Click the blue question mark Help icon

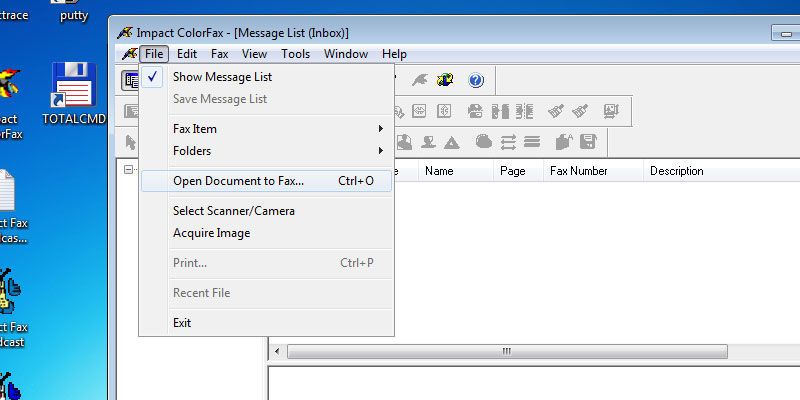[x=476, y=80]
